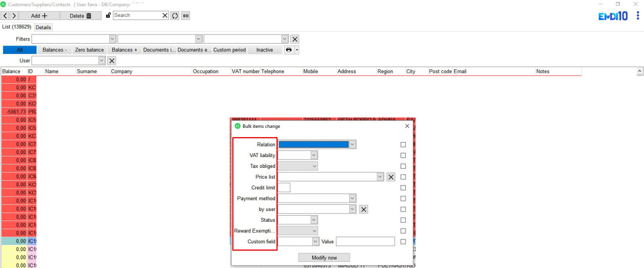Viewport: 644px width, 268px height.
Task: Enable the Price list checkbox
Action: [403, 177]
